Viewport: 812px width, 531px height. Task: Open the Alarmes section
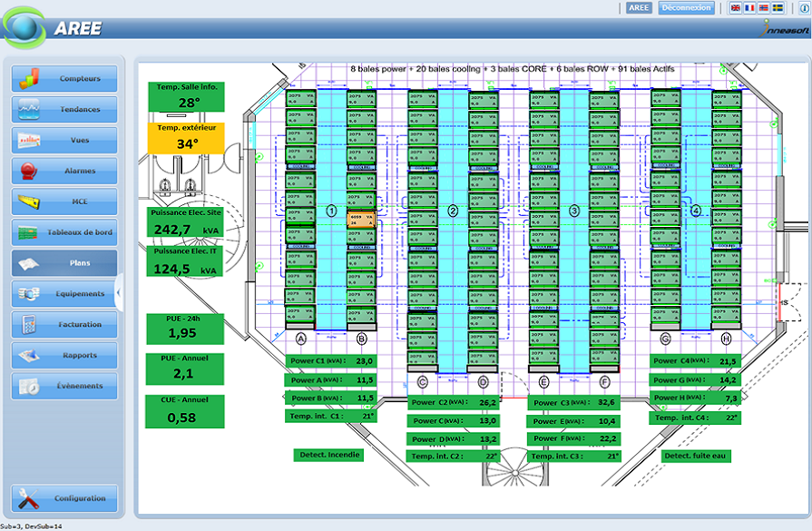coord(64,171)
